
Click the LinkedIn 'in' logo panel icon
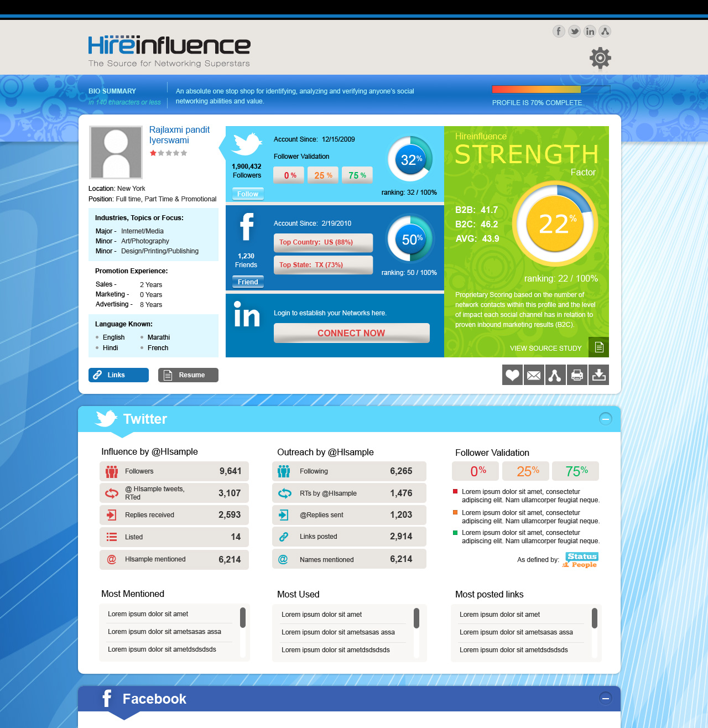pos(247,314)
